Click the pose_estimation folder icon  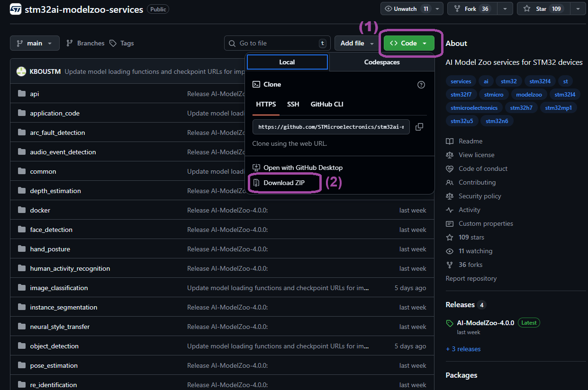[x=21, y=365]
